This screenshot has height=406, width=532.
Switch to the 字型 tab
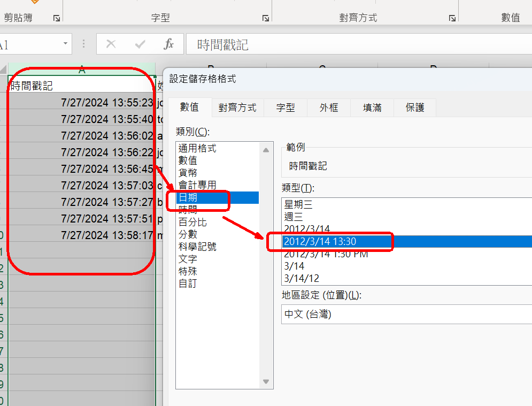tap(286, 108)
